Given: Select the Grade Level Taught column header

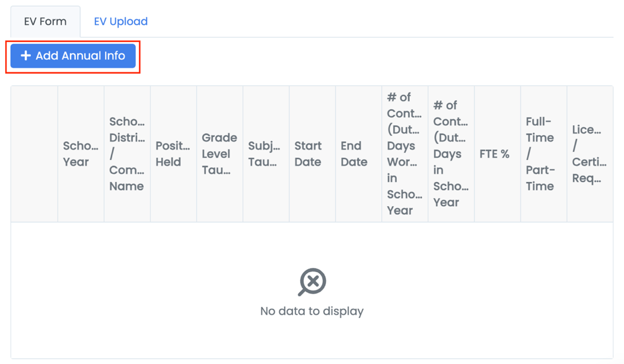Looking at the screenshot, I should [x=219, y=154].
